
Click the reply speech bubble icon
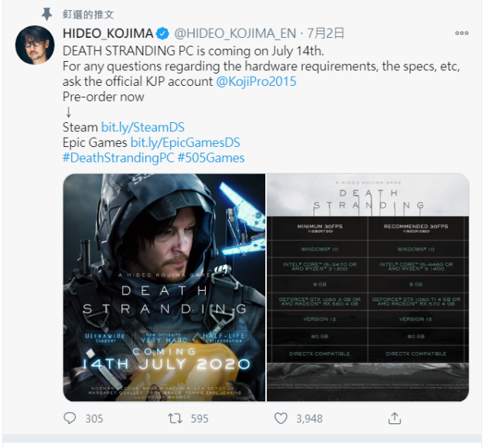coord(70,419)
